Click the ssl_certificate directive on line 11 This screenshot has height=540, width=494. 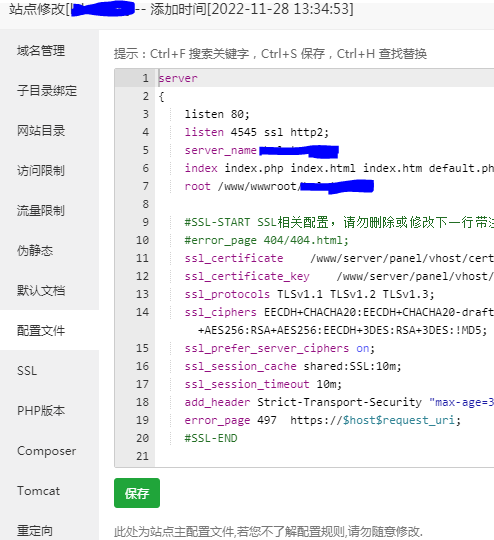pos(234,258)
